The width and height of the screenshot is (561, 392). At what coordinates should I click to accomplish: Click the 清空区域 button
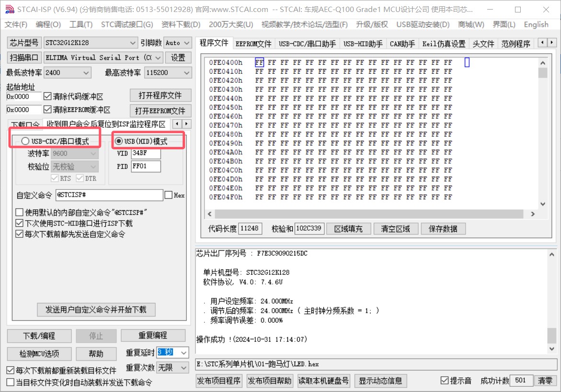pyautogui.click(x=395, y=229)
